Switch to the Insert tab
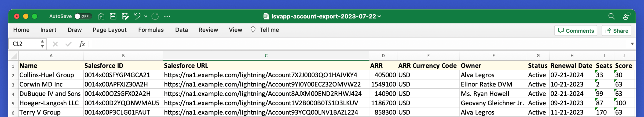This screenshot has height=117, width=644. (x=48, y=30)
